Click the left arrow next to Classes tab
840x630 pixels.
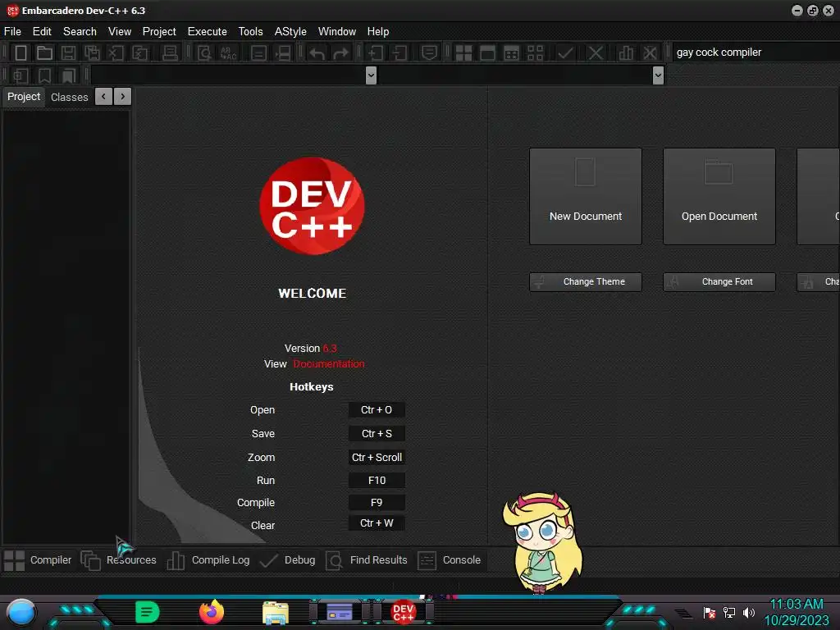(103, 97)
